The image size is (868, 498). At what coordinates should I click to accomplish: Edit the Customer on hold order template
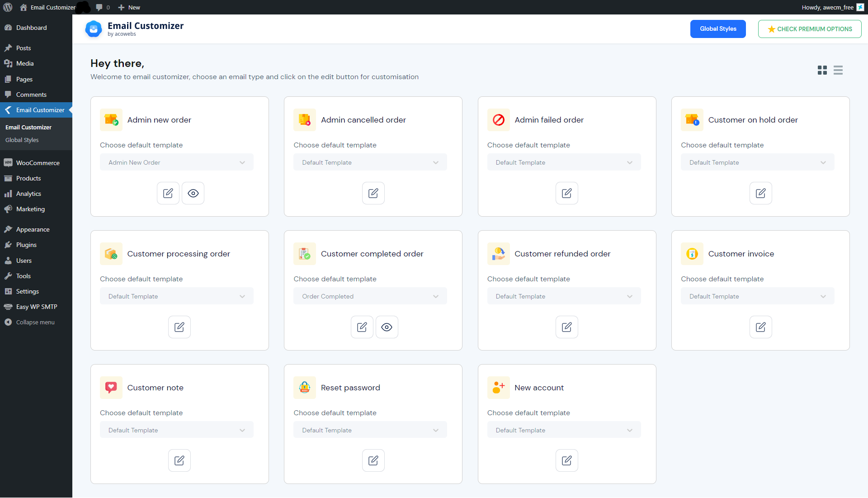[x=761, y=193]
